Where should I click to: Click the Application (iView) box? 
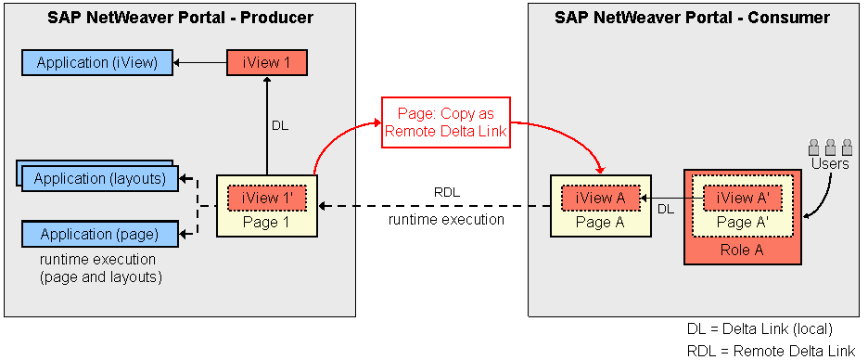[96, 62]
